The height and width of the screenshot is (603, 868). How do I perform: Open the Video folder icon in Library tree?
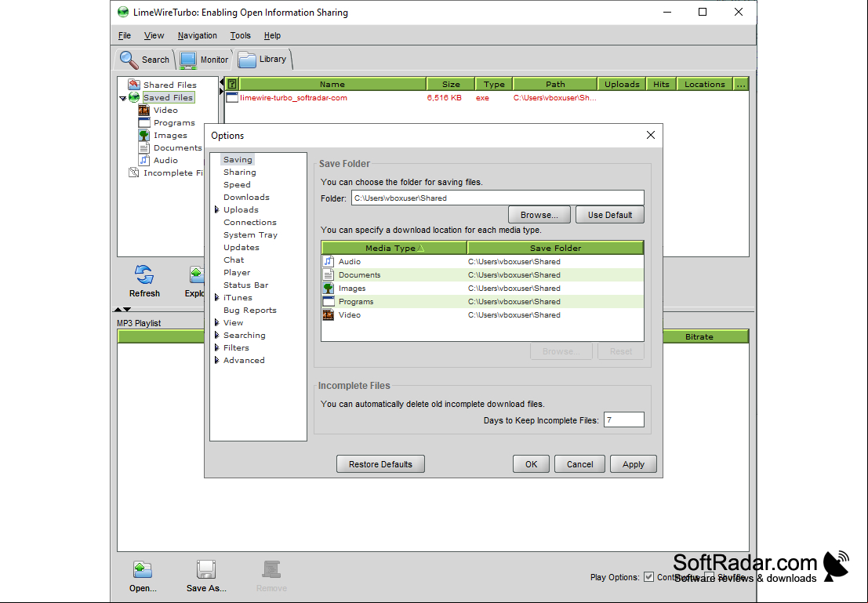[144, 111]
